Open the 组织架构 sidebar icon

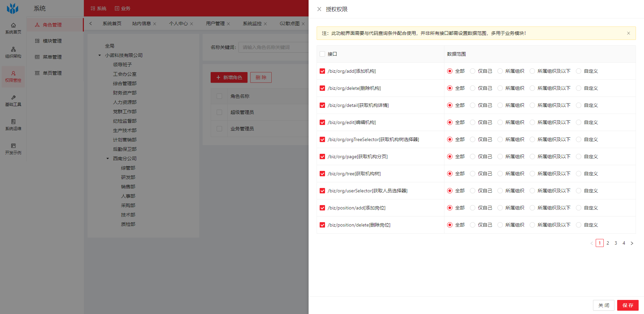(x=13, y=49)
